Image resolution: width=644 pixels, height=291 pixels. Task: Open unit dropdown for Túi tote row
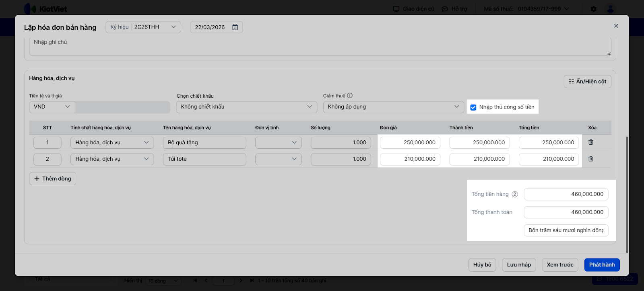(x=278, y=159)
